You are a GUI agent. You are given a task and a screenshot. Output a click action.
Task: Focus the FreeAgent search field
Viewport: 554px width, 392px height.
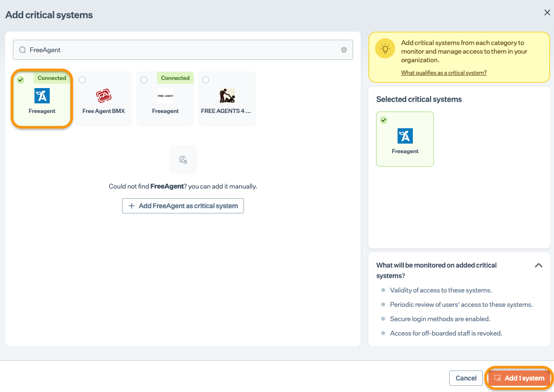183,50
